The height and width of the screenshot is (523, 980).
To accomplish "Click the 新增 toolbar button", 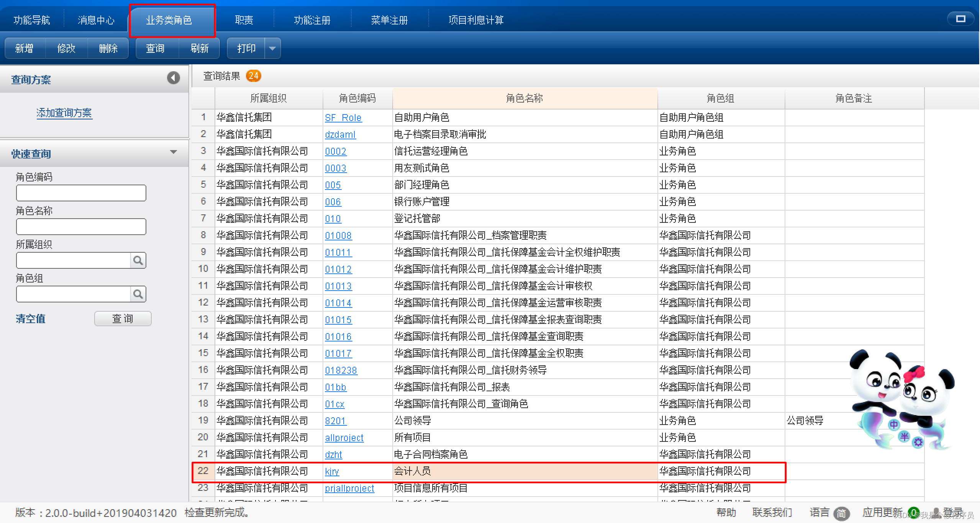I will 24,49.
